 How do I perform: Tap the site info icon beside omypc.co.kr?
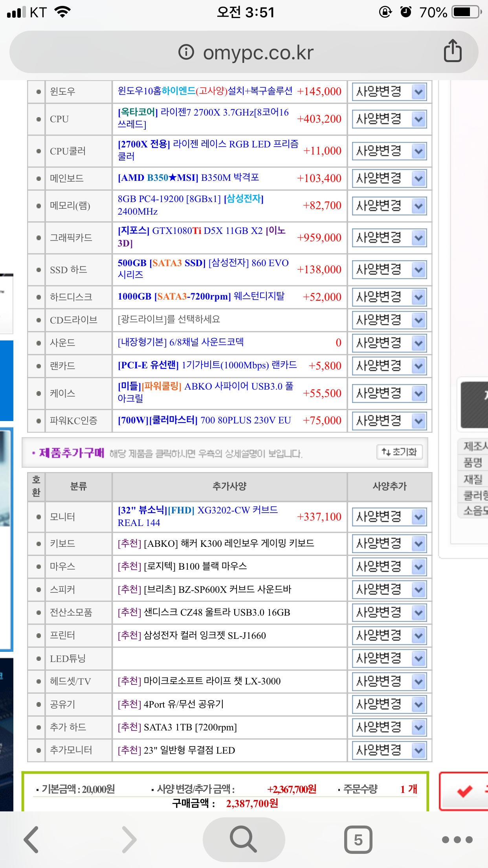[186, 52]
